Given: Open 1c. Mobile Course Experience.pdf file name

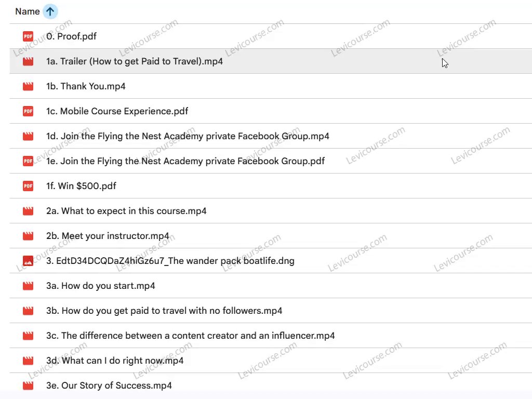Looking at the screenshot, I should [x=117, y=111].
